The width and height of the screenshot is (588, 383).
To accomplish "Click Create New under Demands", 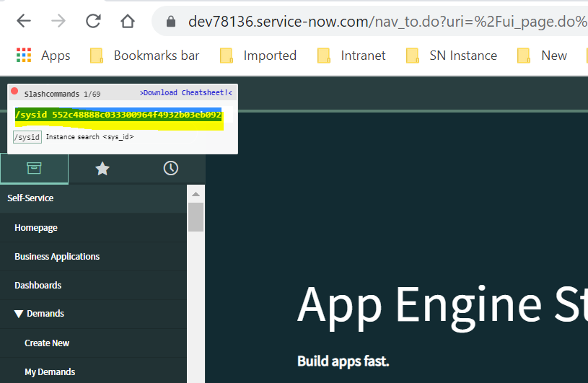I will click(47, 343).
